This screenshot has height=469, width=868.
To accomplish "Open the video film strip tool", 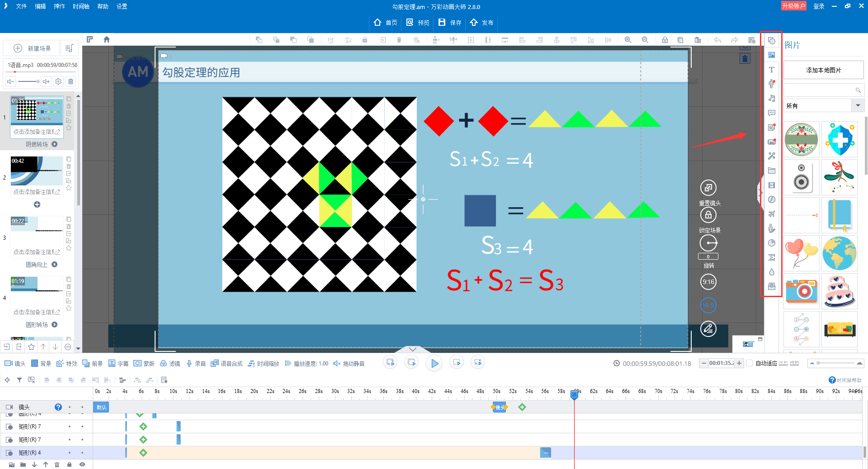I will 772,185.
